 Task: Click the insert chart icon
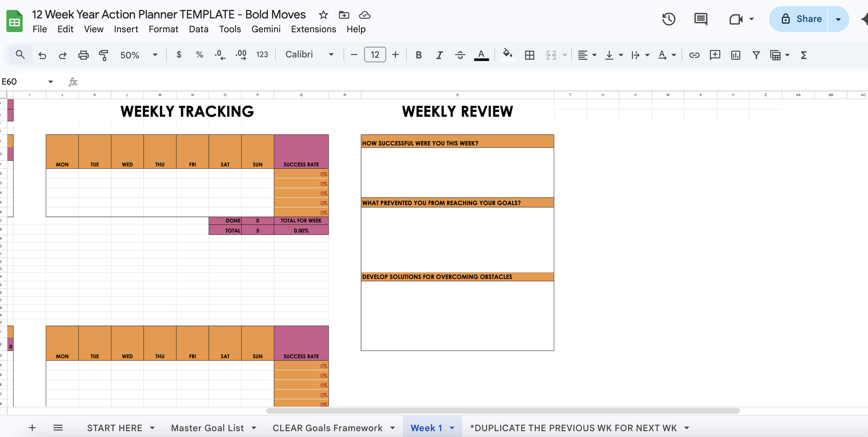(x=735, y=55)
